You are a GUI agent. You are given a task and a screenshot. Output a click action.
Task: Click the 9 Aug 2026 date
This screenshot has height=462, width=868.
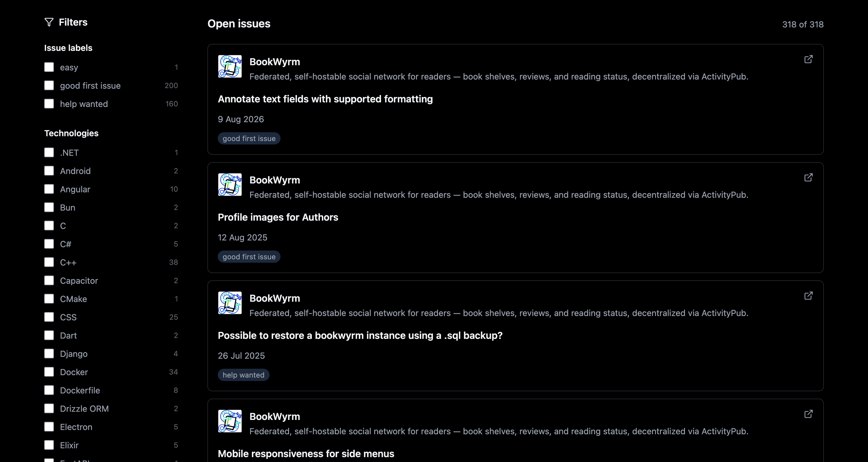[x=241, y=119]
